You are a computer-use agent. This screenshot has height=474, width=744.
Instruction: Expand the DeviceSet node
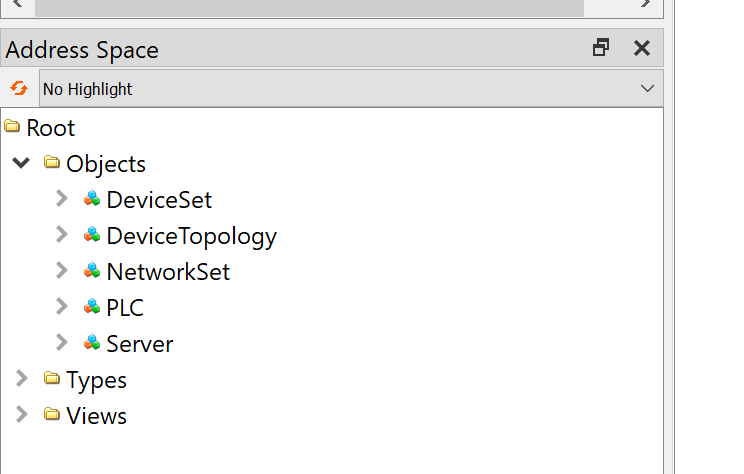coord(62,199)
